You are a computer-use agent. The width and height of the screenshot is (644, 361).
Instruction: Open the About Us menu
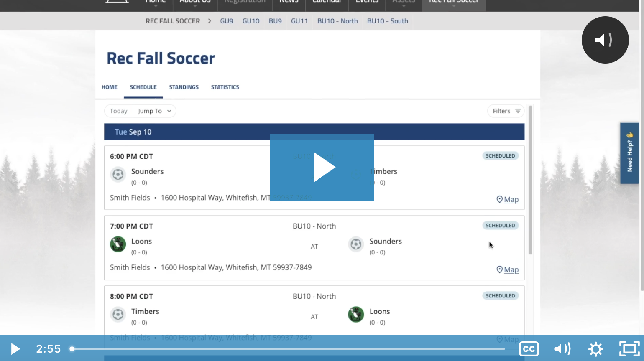pos(195,2)
